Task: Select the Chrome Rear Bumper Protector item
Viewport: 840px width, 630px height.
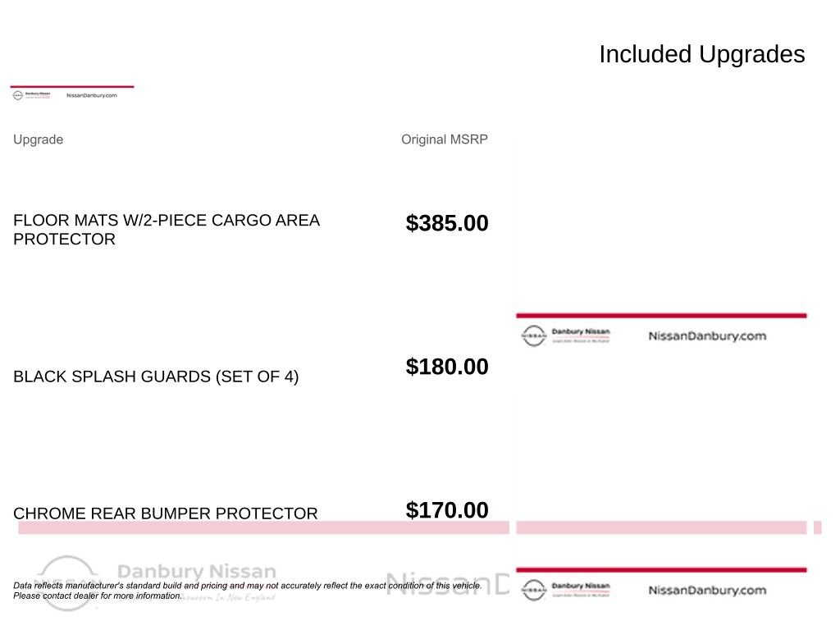Action: [166, 514]
